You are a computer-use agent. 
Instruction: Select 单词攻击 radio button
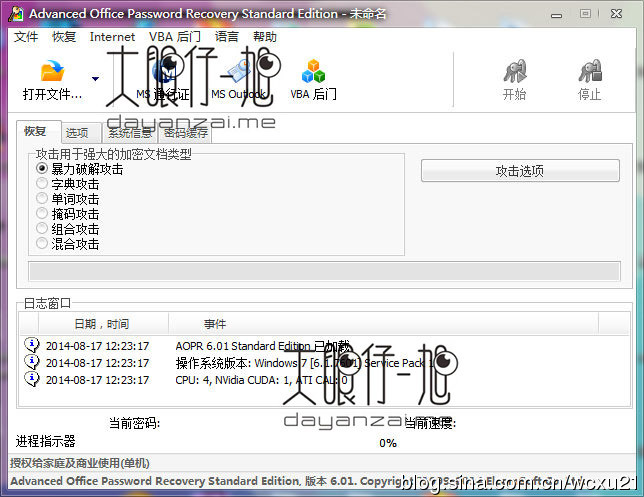pyautogui.click(x=42, y=198)
